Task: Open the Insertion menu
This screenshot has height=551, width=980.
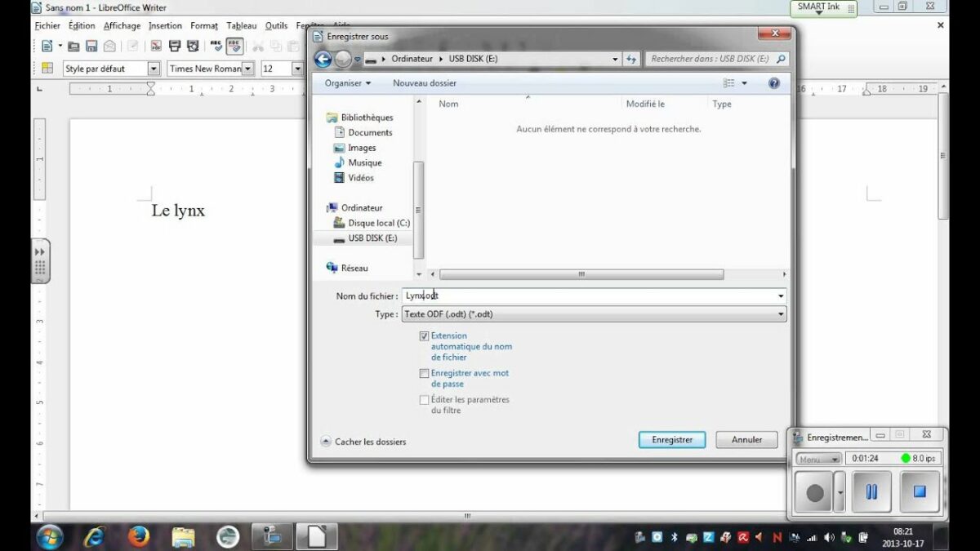Action: [165, 26]
